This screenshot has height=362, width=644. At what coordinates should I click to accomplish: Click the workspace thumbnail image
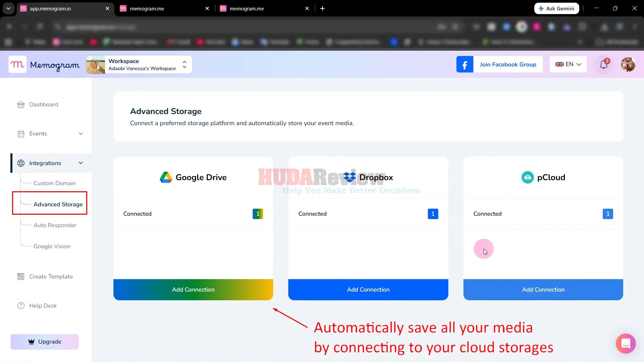pyautogui.click(x=96, y=64)
